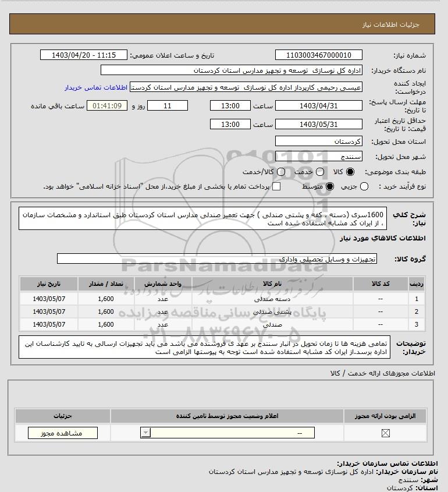Select the خدمت radio button
Screen dimensions: 448x492
[x=320, y=172]
